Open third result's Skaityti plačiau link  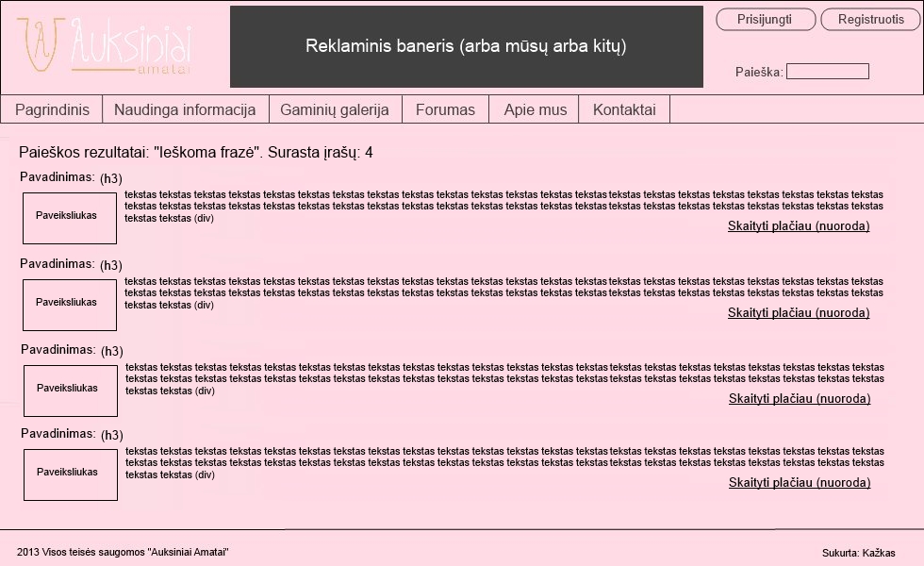(x=799, y=399)
